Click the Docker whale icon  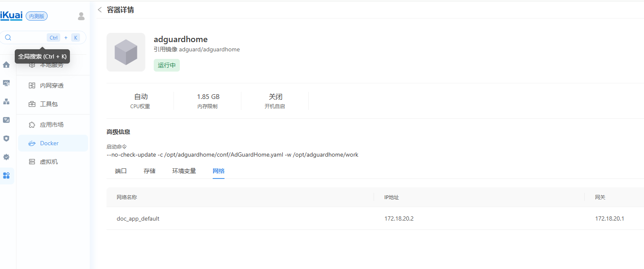pyautogui.click(x=32, y=143)
